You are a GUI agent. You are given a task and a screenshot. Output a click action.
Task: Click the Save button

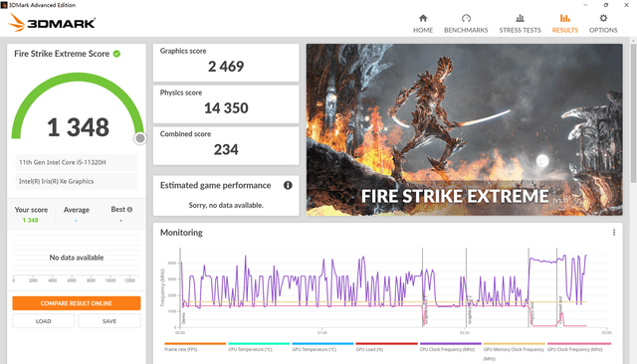click(x=109, y=321)
